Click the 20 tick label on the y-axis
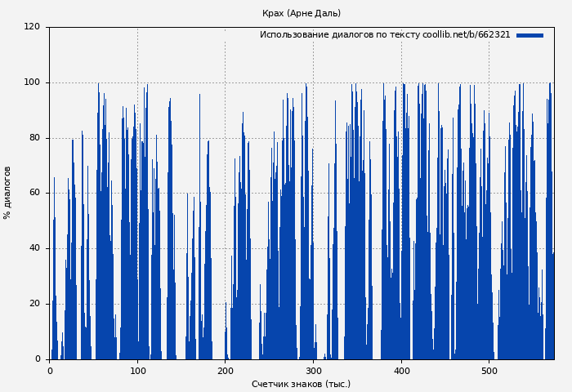The height and width of the screenshot is (392, 572). click(34, 304)
